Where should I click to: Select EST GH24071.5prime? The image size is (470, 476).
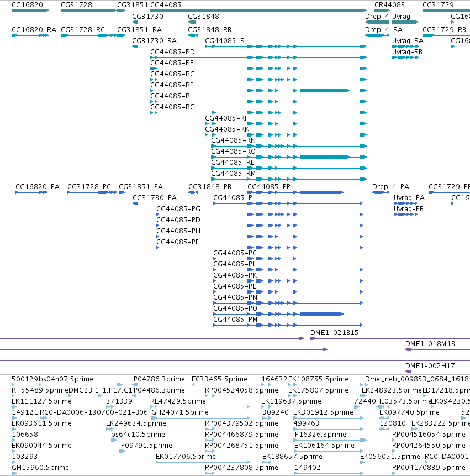[x=200, y=418]
